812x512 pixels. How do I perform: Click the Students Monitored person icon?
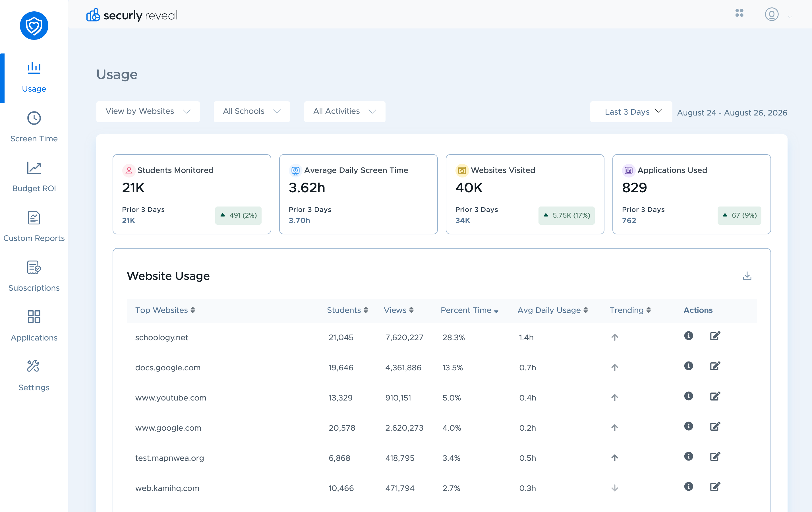click(129, 170)
